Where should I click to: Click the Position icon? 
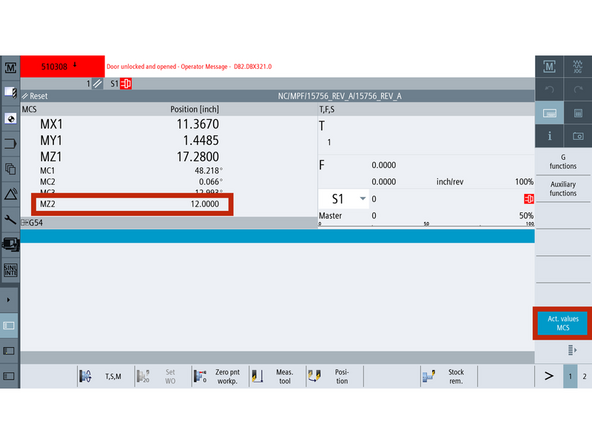click(314, 376)
